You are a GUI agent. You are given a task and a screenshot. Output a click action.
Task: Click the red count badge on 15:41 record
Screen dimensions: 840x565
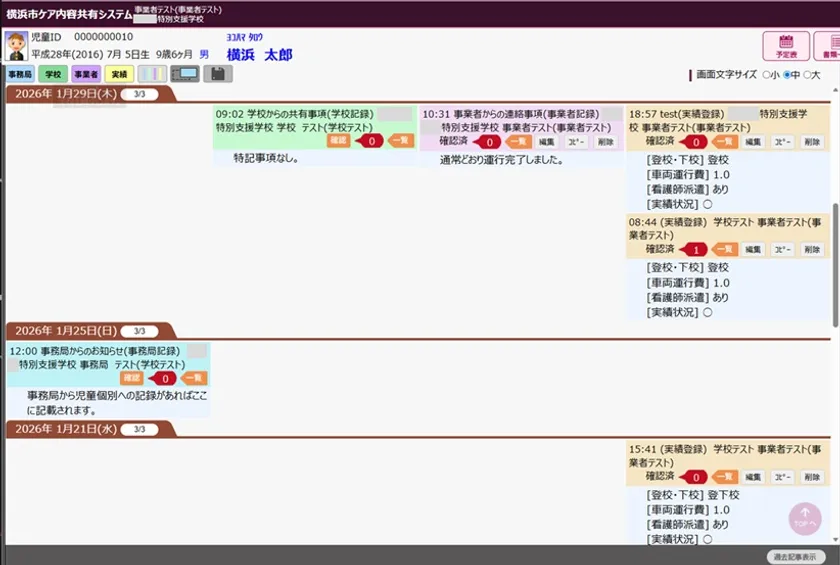coord(694,477)
